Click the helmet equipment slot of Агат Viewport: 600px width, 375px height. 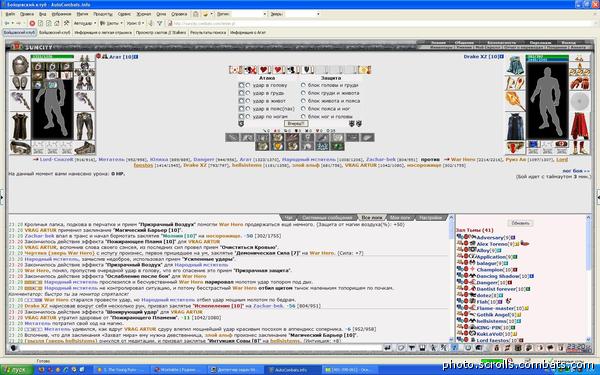point(20,64)
